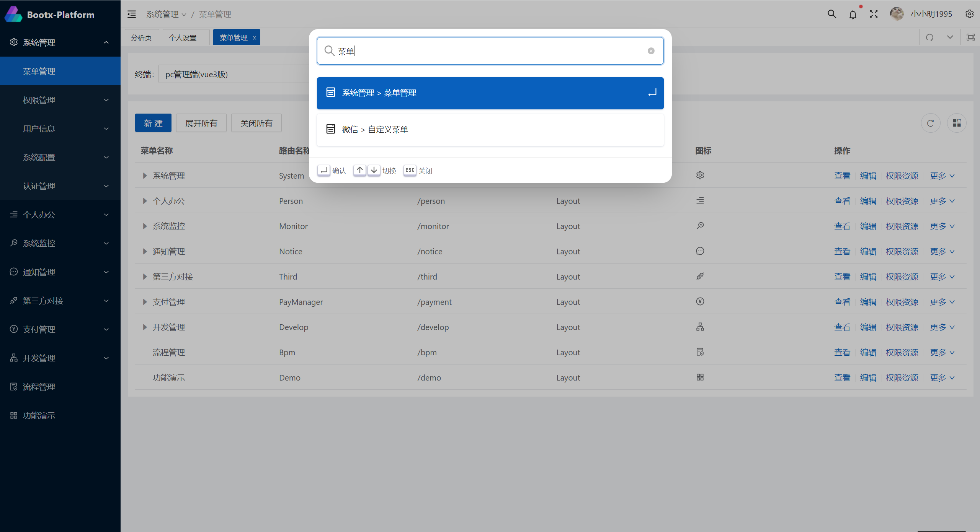This screenshot has width=980, height=532.
Task: Open the 终端 select box
Action: 234,74
